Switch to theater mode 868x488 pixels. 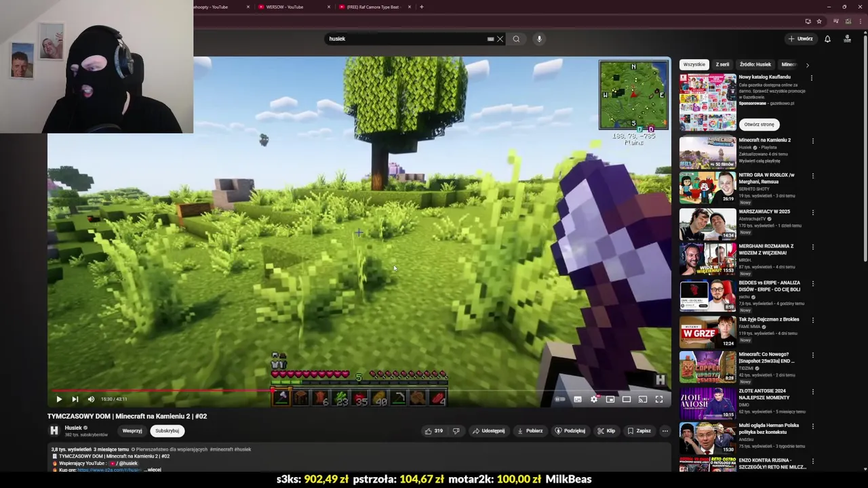(627, 399)
